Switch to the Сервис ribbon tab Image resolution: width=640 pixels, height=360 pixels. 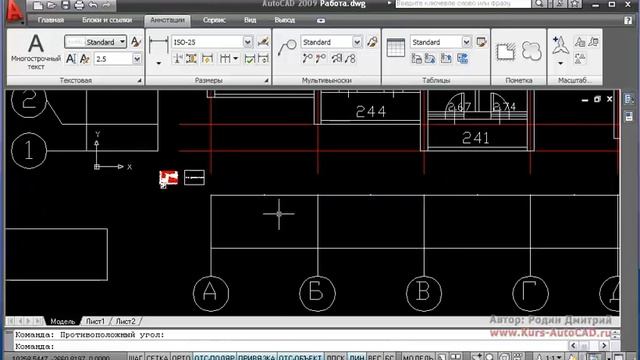pos(214,20)
